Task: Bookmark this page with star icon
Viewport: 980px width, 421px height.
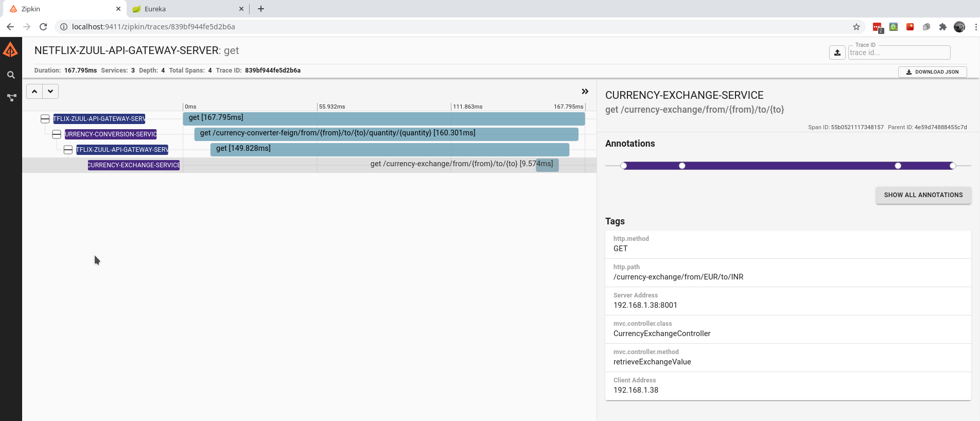Action: pyautogui.click(x=856, y=27)
